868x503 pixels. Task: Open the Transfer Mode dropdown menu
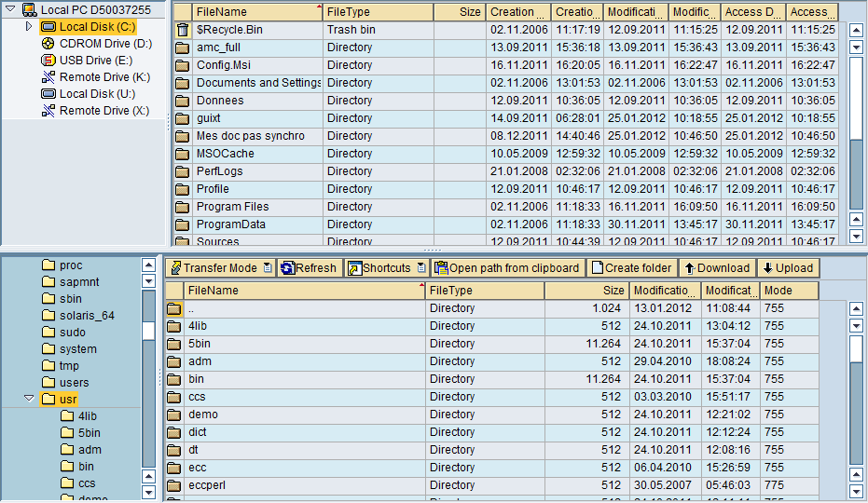268,268
